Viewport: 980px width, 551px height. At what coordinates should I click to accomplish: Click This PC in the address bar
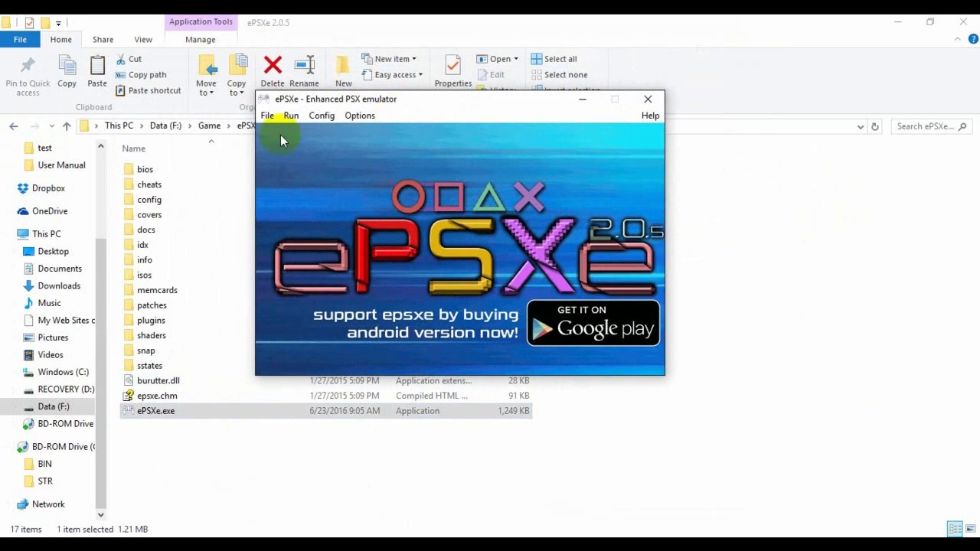[x=119, y=126]
